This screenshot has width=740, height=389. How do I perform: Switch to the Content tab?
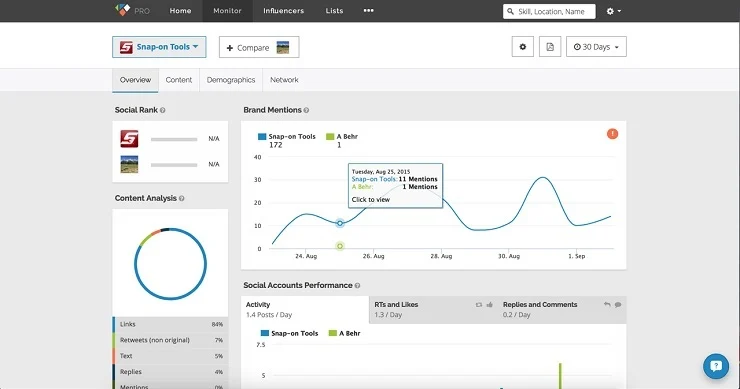(178, 80)
